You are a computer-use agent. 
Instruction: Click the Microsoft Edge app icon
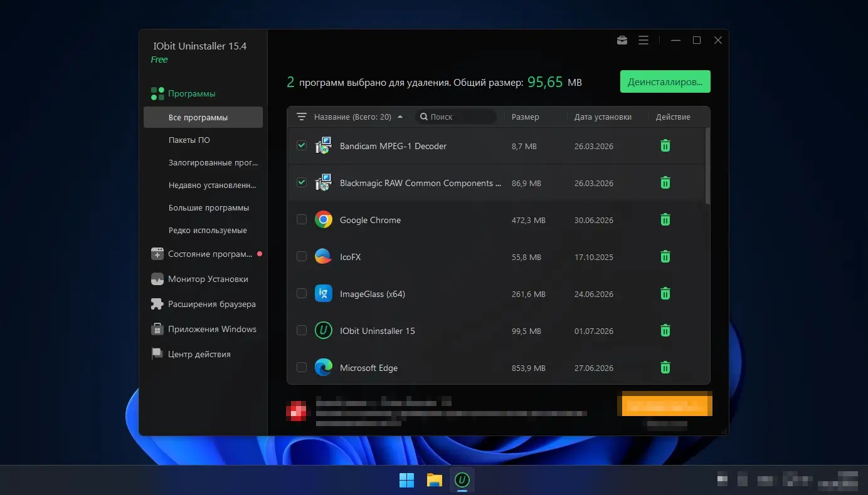point(323,368)
